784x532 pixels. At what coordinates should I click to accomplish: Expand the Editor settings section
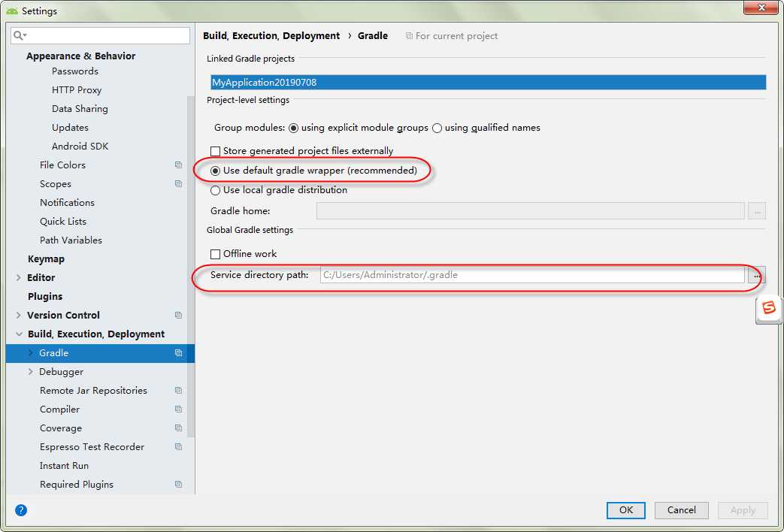click(18, 278)
